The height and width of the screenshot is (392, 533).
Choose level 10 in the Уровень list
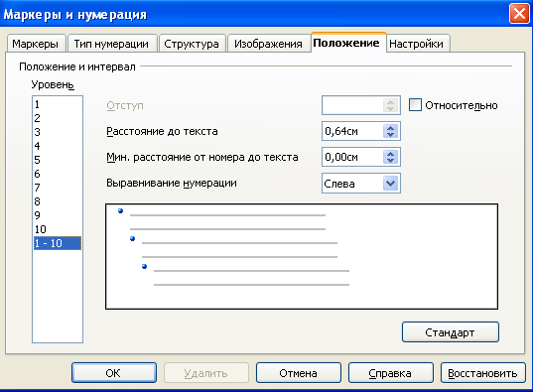pos(58,229)
